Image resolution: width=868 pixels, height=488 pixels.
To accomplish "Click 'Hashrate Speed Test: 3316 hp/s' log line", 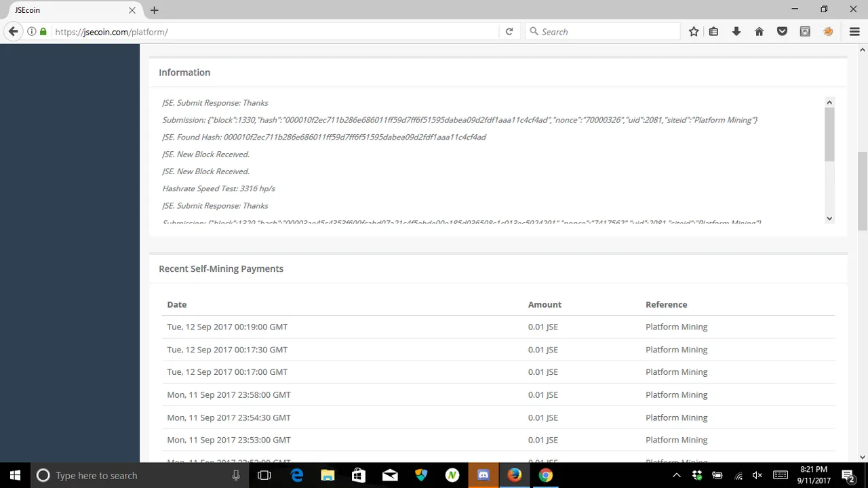I will pos(218,188).
